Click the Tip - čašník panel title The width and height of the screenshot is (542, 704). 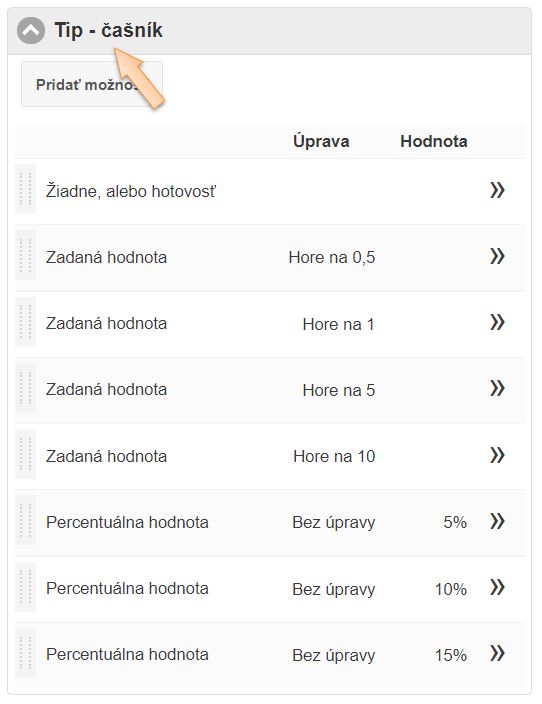(x=109, y=31)
